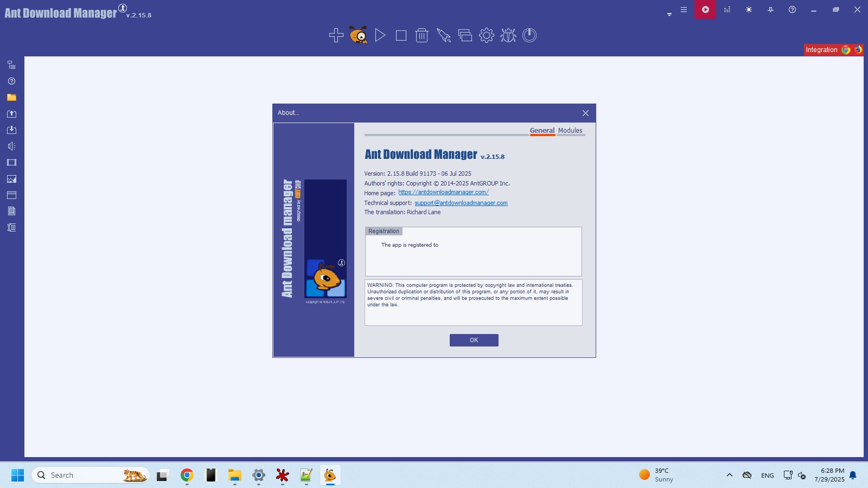Select the application window category in sidebar
This screenshot has width=868, height=488.
pyautogui.click(x=11, y=195)
